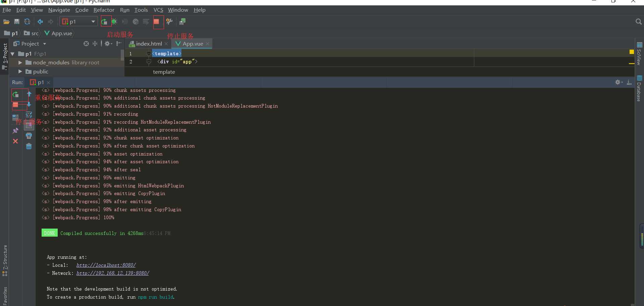The height and width of the screenshot is (306, 644).
Task: Toggle the 1: Project side tab
Action: click(x=5, y=57)
